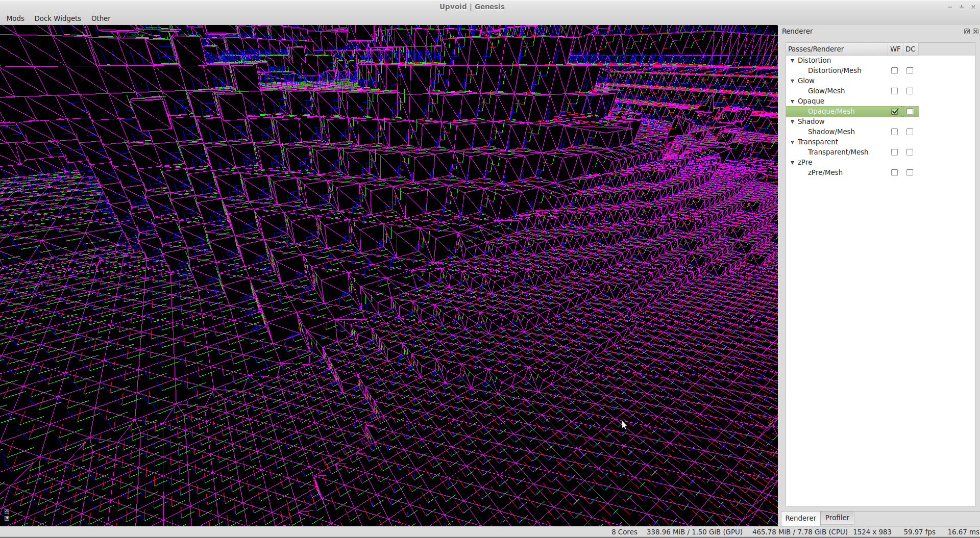Float the Renderer dock panel
This screenshot has height=538, width=980.
pyautogui.click(x=967, y=32)
